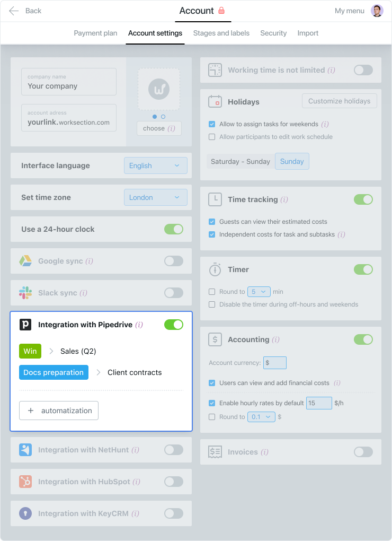Click the Customize holidays button
This screenshot has width=392, height=541.
point(340,101)
